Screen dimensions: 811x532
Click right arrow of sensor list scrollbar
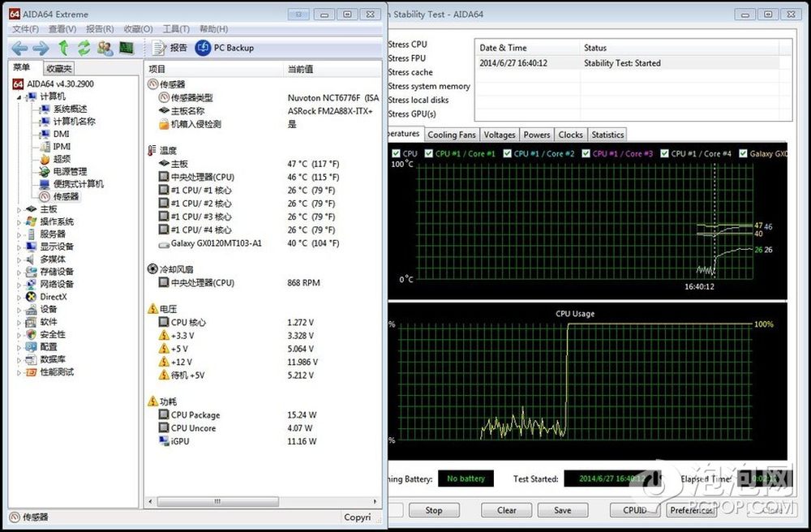(375, 501)
